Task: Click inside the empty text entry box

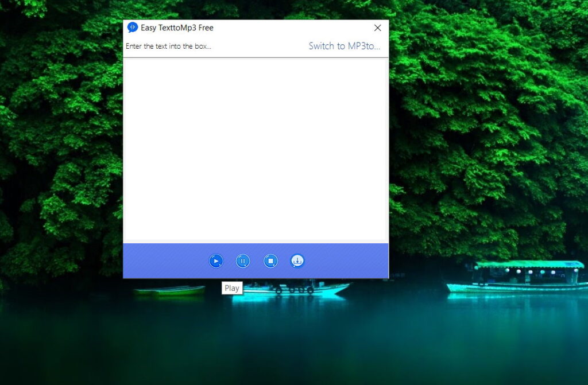Action: pos(256,149)
